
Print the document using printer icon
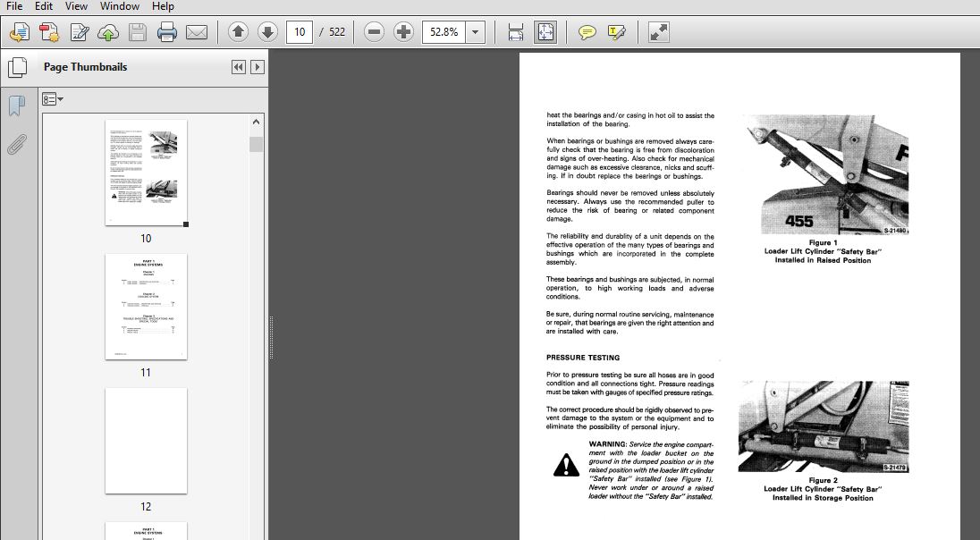click(x=167, y=32)
